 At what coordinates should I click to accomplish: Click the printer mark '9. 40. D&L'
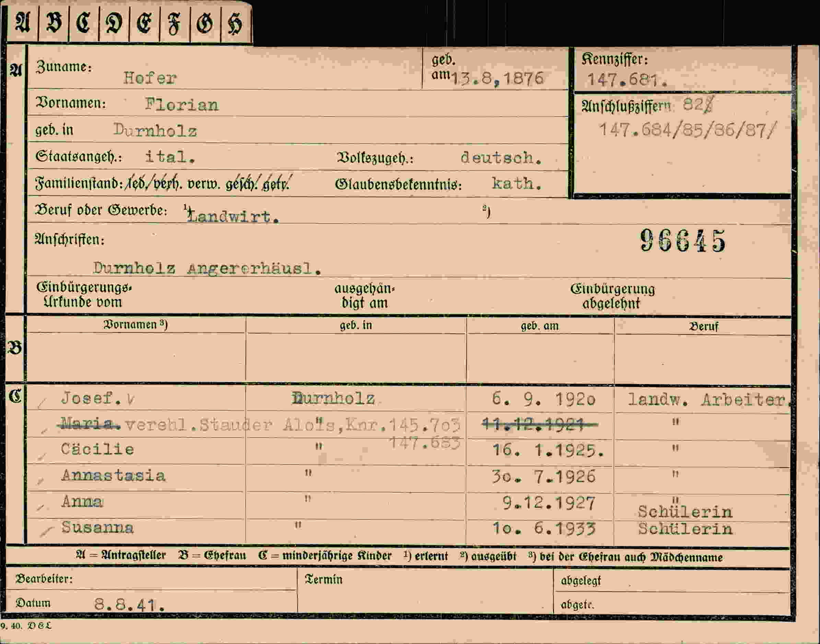(x=26, y=626)
